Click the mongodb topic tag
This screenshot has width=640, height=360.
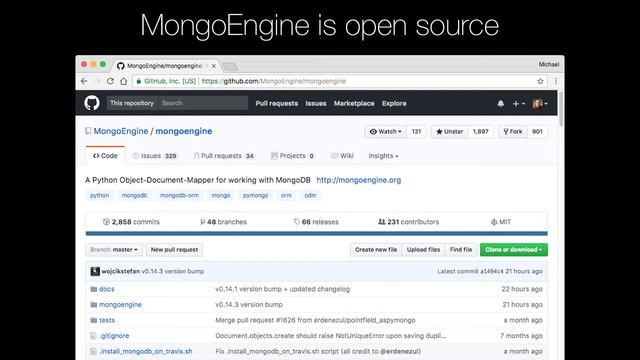point(134,196)
